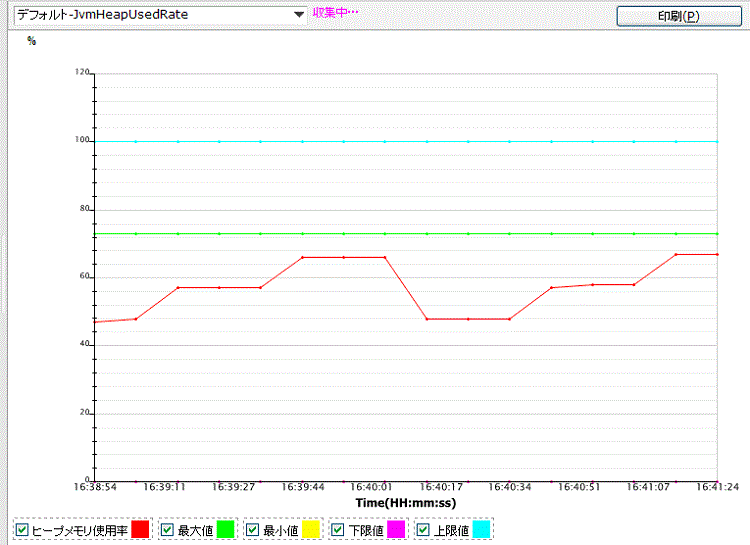The height and width of the screenshot is (545, 750).
Task: Toggle the 最大値 series checkbox
Action: 167,530
